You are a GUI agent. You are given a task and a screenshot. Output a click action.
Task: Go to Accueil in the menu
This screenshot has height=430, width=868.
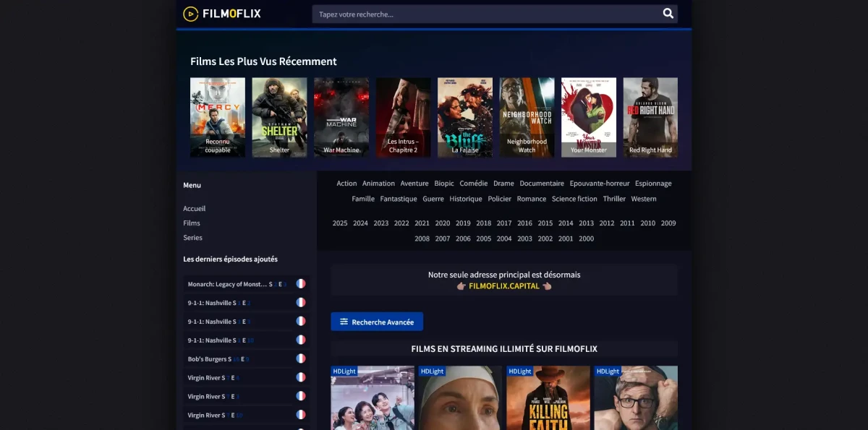tap(194, 209)
